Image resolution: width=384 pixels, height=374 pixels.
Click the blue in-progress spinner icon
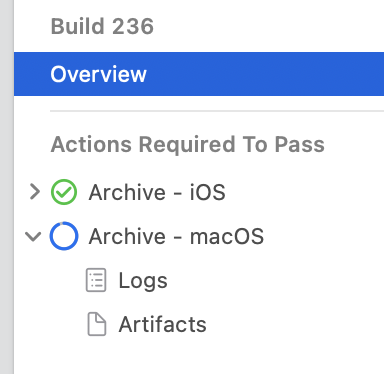pyautogui.click(x=64, y=236)
